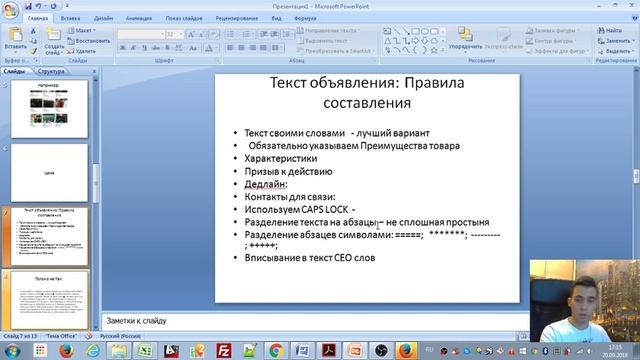Open the columns button menu
The width and height of the screenshot is (640, 360).
277,48
